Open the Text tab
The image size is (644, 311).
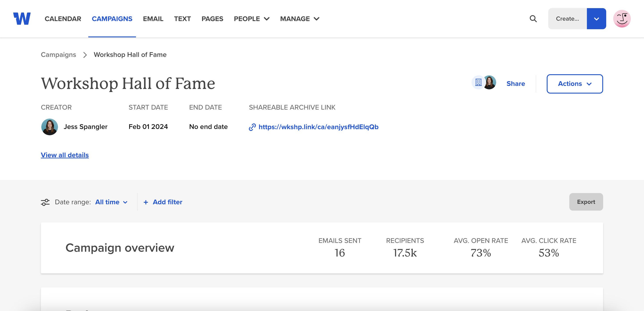click(182, 19)
